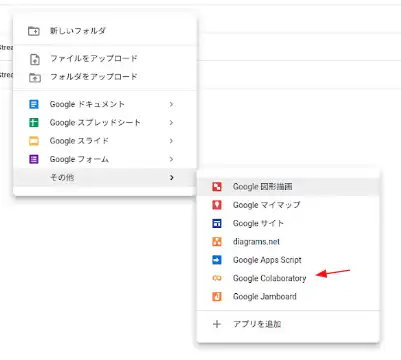
Task: Expand the その他 submenu arrow
Action: pyautogui.click(x=171, y=177)
